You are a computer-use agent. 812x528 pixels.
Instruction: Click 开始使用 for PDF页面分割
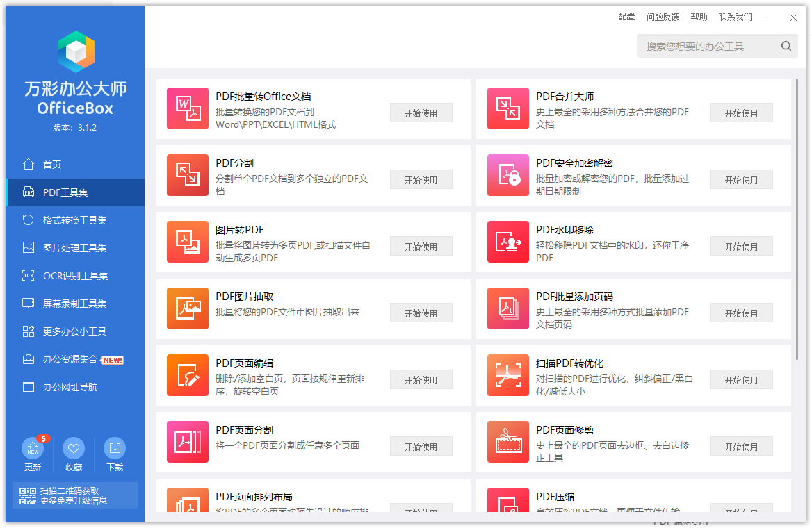click(421, 446)
